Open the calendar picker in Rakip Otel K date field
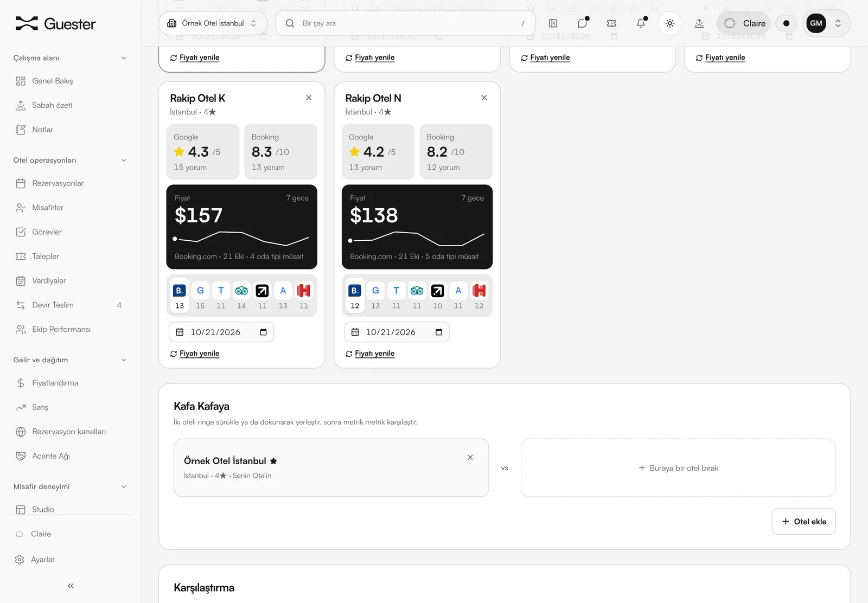The image size is (868, 603). pyautogui.click(x=264, y=332)
